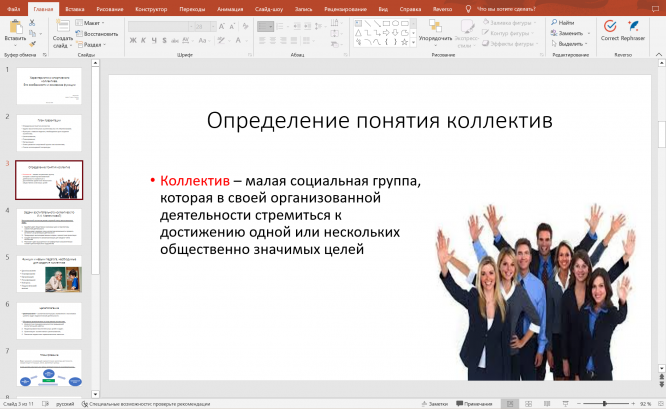The width and height of the screenshot is (666, 409).
Task: Switch to the Insert (Вставка) tab
Action: point(74,7)
